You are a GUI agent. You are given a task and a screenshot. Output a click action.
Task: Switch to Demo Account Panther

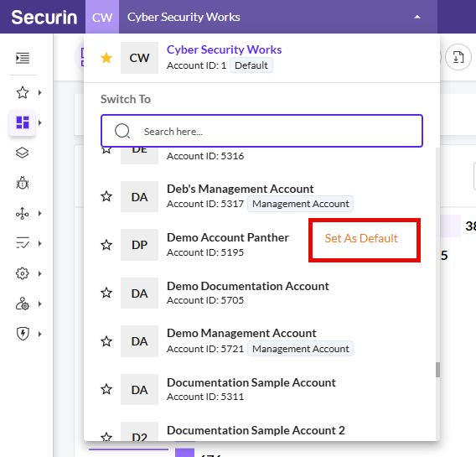[x=228, y=237]
